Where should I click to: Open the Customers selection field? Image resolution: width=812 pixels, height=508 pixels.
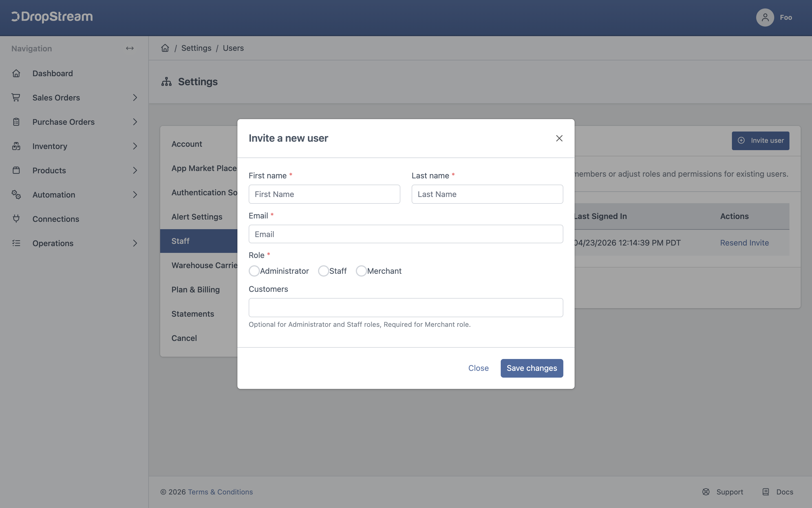(x=406, y=307)
